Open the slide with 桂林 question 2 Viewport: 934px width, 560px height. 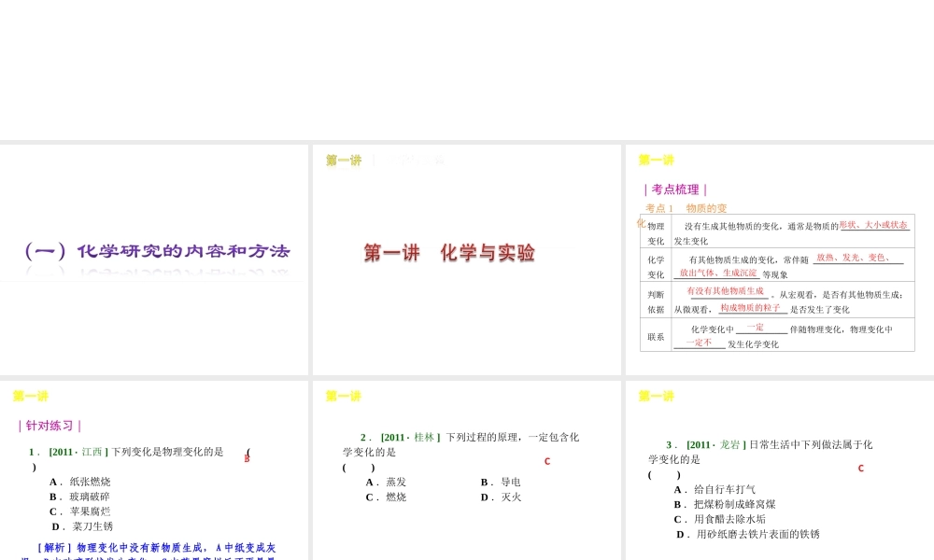tap(466, 470)
